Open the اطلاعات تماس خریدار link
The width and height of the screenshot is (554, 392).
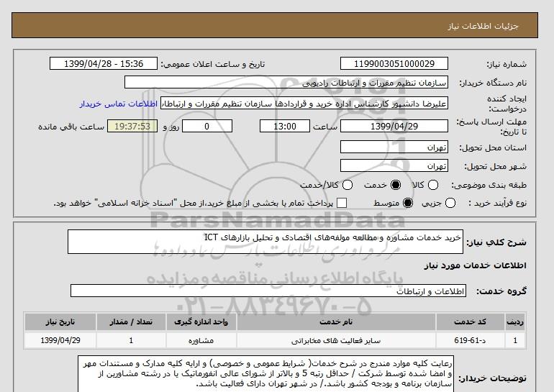tap(119, 104)
